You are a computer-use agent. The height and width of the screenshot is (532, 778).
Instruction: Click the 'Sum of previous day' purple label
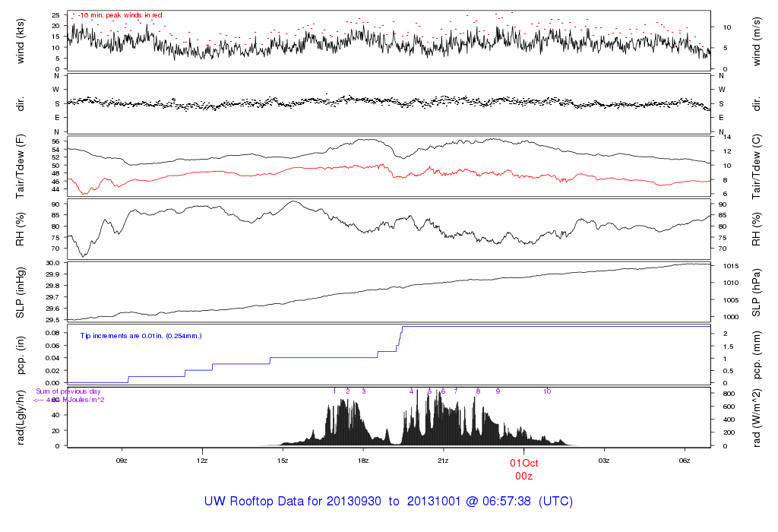pos(68,391)
